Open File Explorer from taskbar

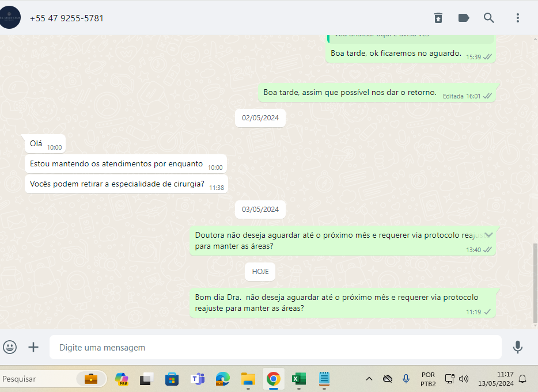tap(248, 379)
